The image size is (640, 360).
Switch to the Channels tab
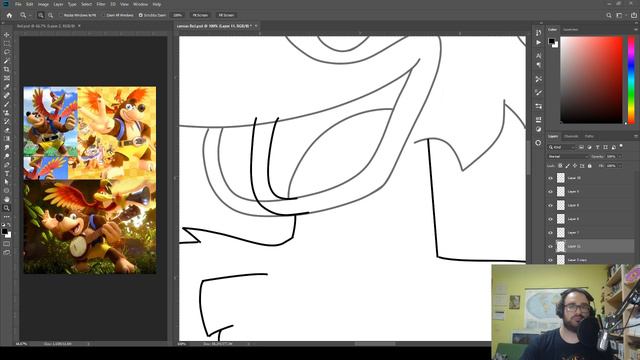point(571,136)
